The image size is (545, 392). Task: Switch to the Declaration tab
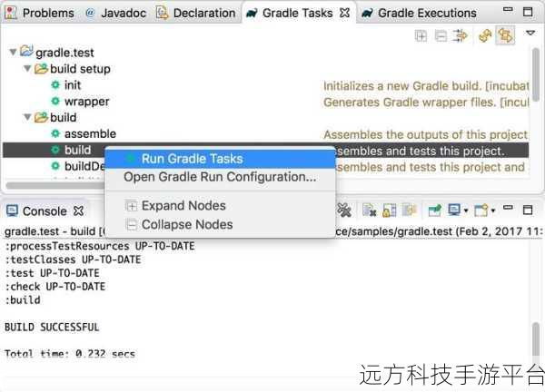(x=195, y=13)
